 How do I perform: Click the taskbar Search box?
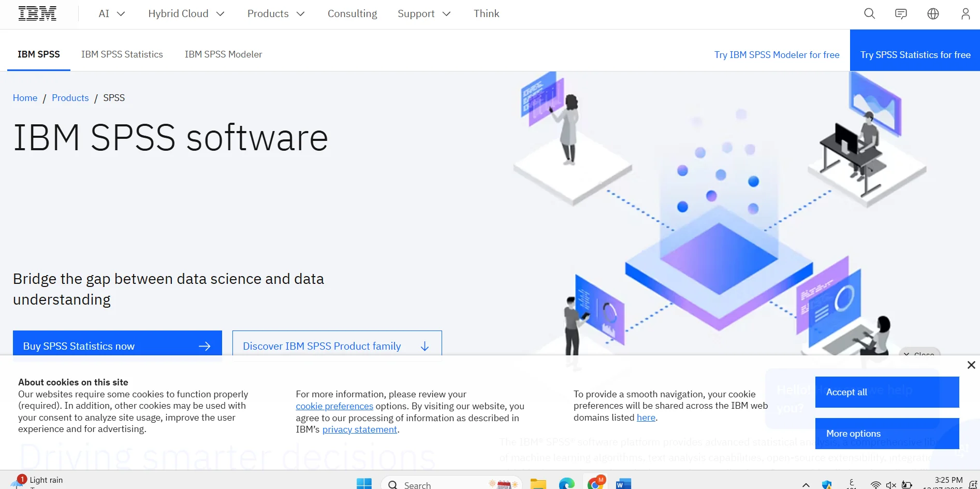click(451, 484)
